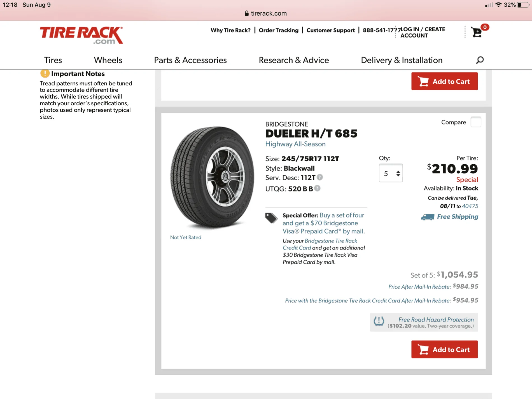Open the Research & Advice menu
Viewport: 532px width, 399px height.
[294, 60]
